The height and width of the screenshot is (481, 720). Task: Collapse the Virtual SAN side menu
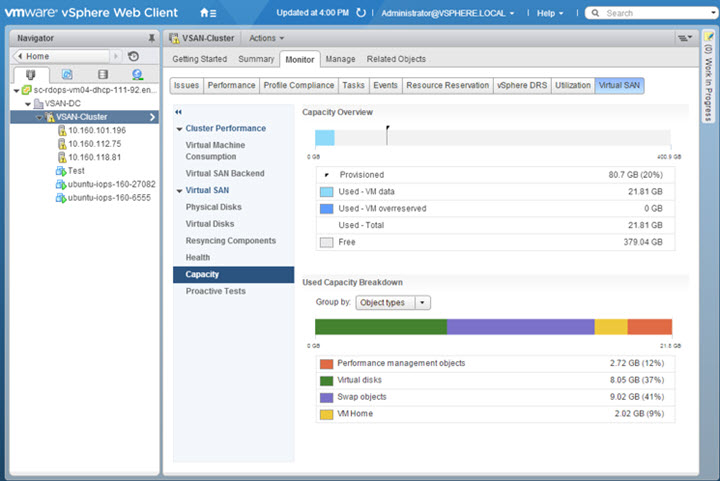[x=179, y=112]
